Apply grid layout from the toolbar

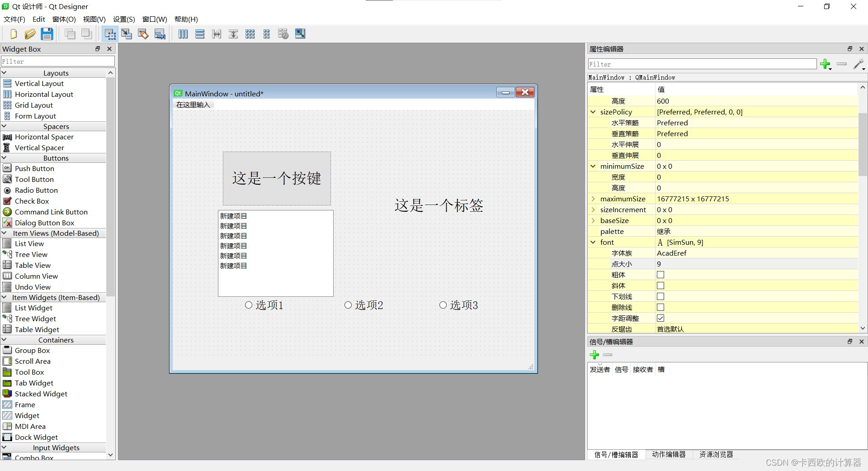click(250, 34)
